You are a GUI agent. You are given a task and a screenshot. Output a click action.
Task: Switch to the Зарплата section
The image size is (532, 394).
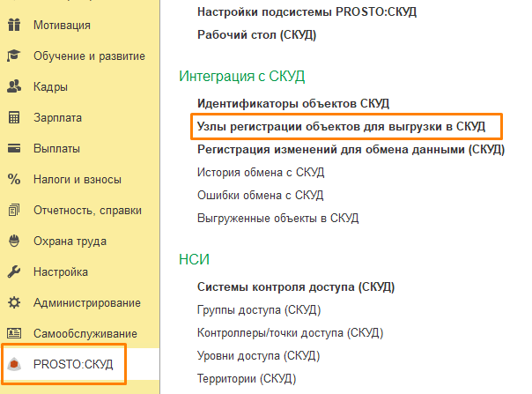(x=57, y=118)
